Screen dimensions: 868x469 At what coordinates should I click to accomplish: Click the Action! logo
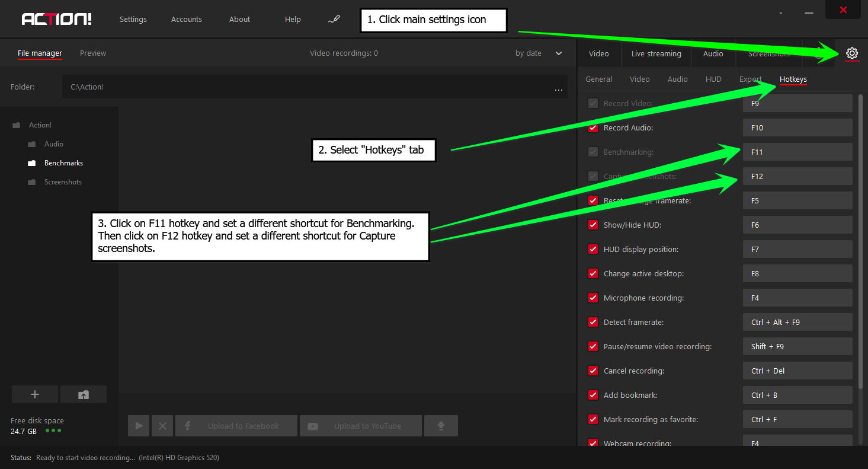tap(57, 19)
